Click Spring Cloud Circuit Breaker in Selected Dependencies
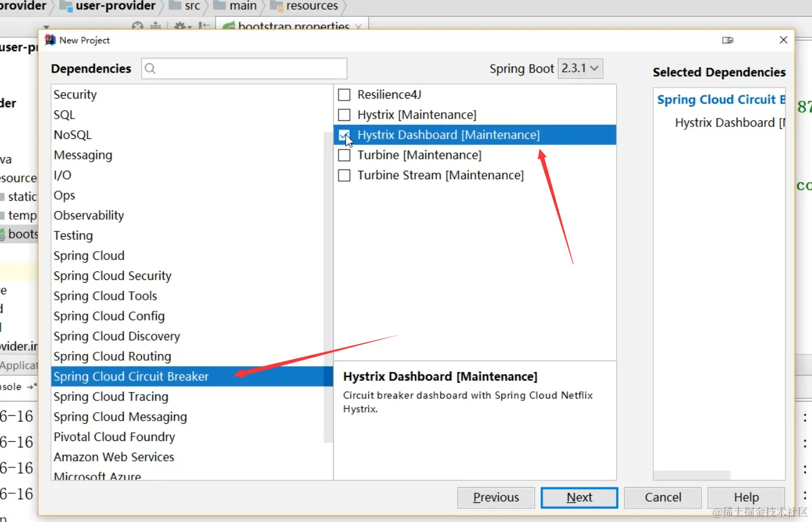This screenshot has width=812, height=522. tap(721, 100)
